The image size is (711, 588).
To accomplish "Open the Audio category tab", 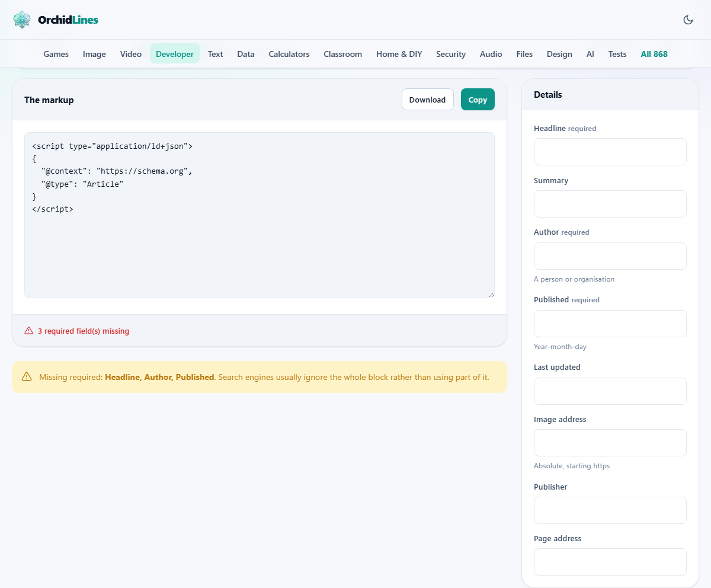I will coord(491,54).
